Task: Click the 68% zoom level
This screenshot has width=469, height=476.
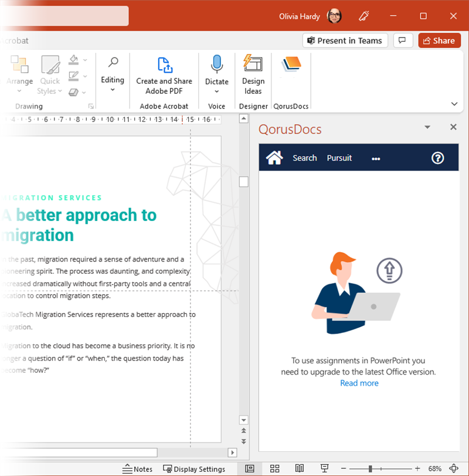Action: 434,469
